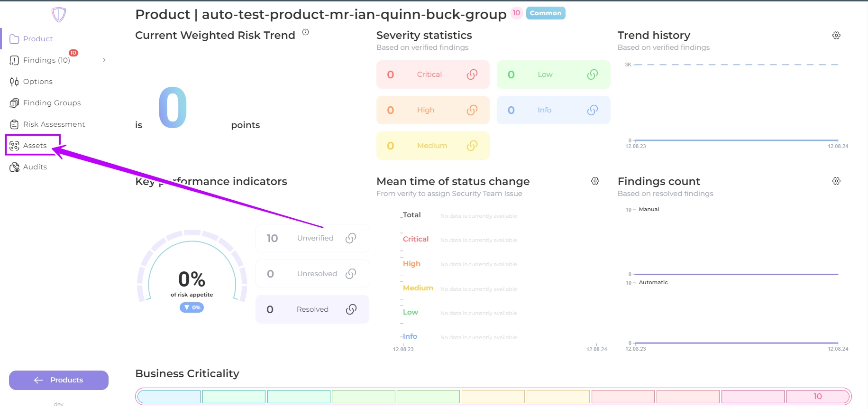Open Trend history settings gear
Screen dimensions: 868x409
pyautogui.click(x=836, y=36)
